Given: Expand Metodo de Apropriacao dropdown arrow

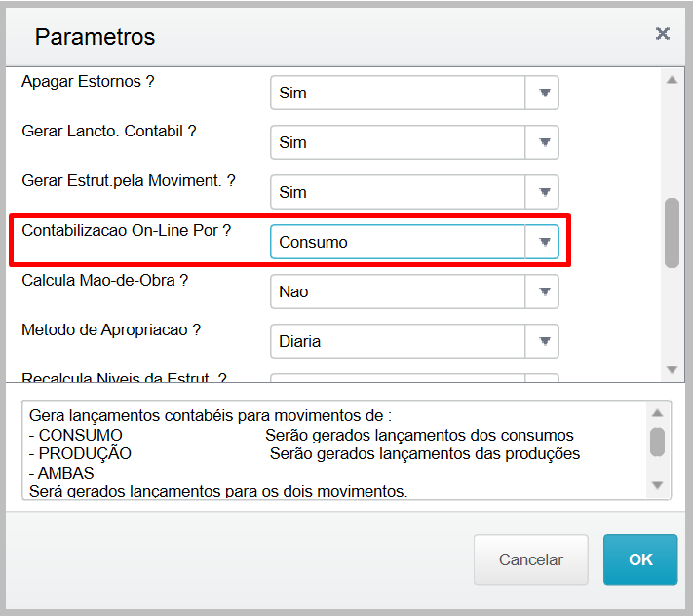Looking at the screenshot, I should [x=544, y=341].
